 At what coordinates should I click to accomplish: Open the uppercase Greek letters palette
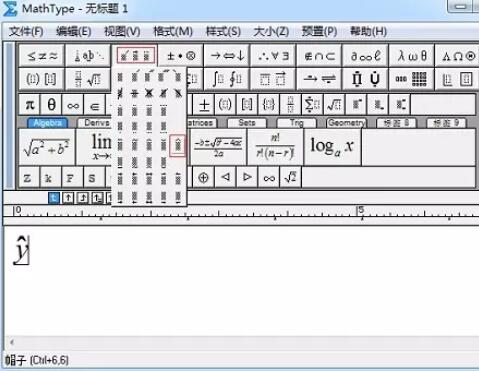(458, 56)
